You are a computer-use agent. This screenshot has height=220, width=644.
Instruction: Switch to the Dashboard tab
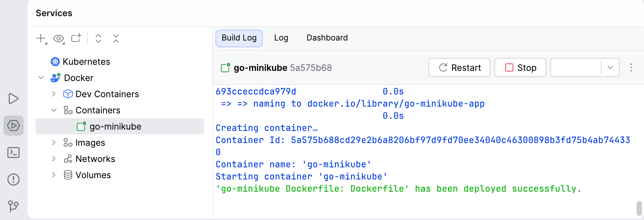[x=327, y=38]
